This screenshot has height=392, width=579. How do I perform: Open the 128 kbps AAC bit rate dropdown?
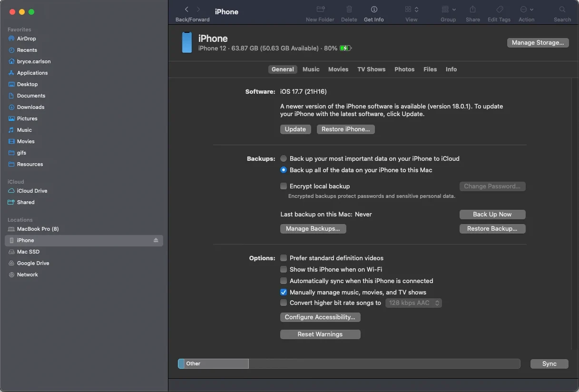tap(413, 303)
